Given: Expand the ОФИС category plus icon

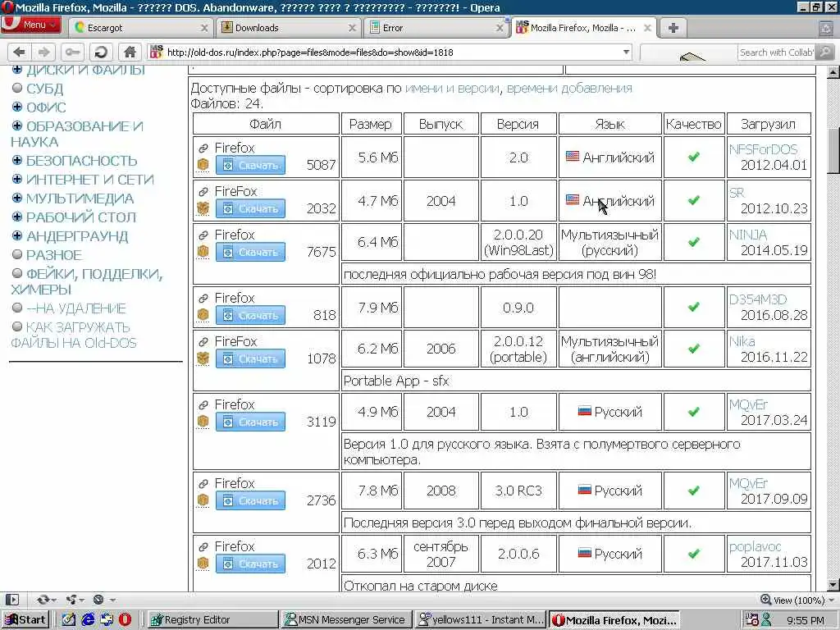Looking at the screenshot, I should pos(17,107).
